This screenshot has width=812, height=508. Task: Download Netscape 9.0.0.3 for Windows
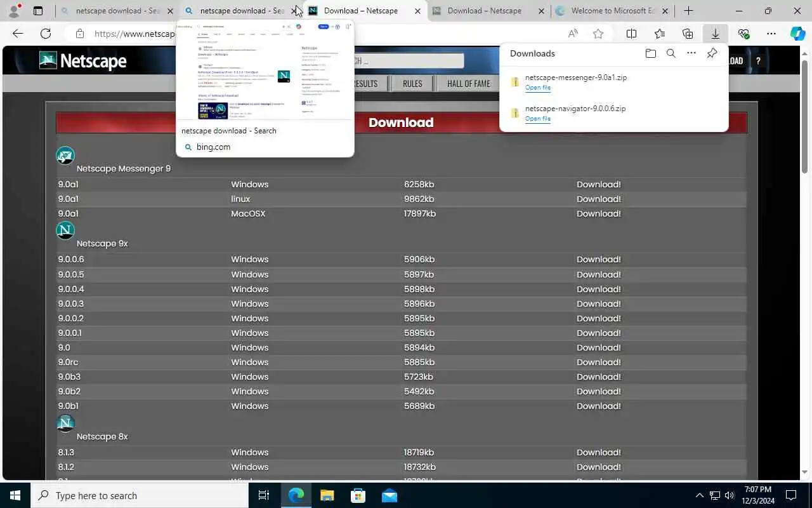[598, 304]
